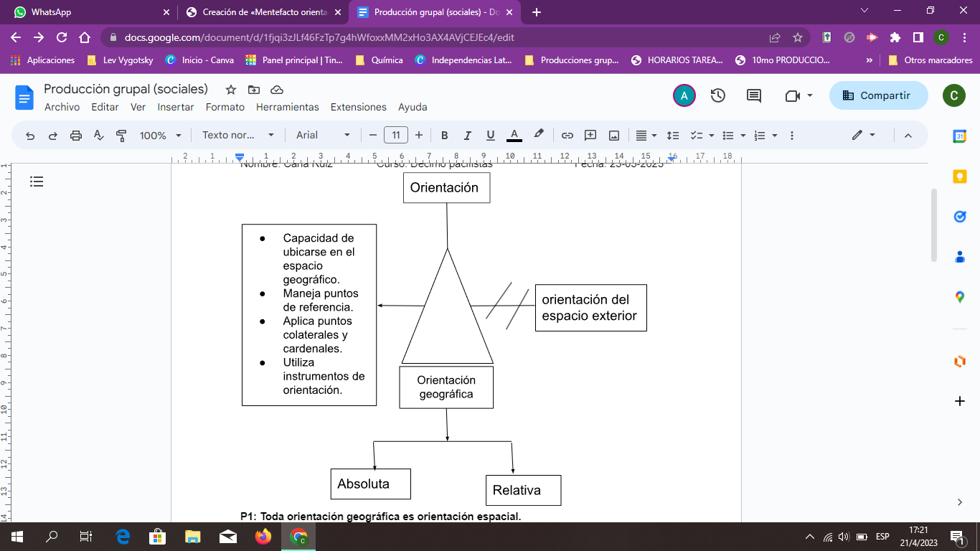Click the Compartir button

click(x=878, y=96)
